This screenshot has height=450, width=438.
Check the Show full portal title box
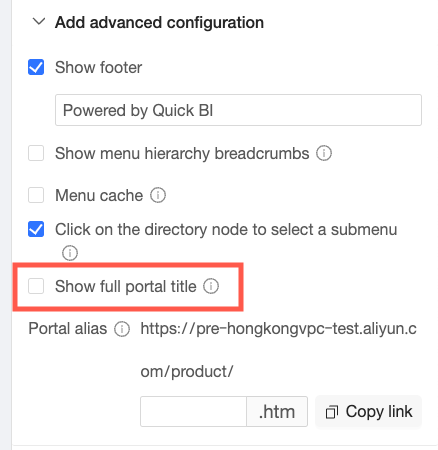pyautogui.click(x=36, y=286)
